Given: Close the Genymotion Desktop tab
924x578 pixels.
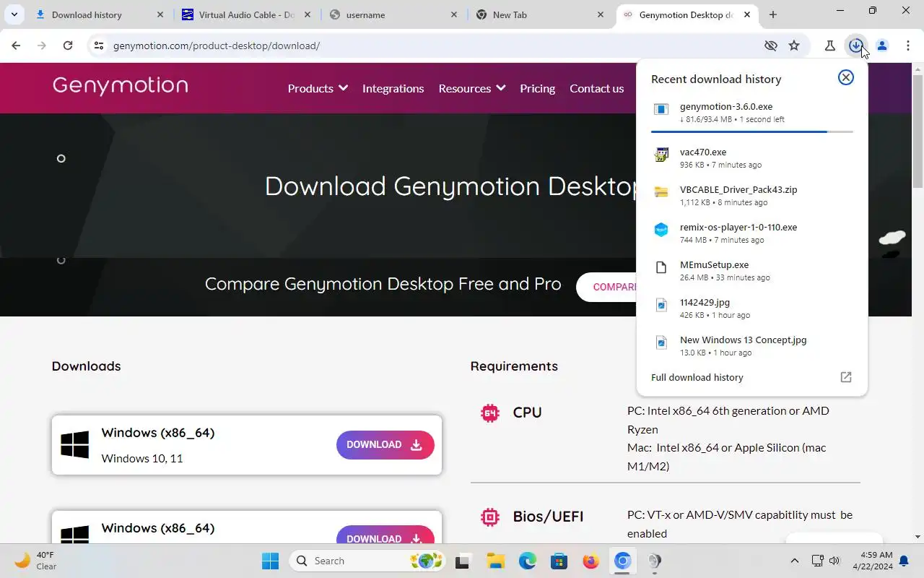Looking at the screenshot, I should (x=747, y=14).
